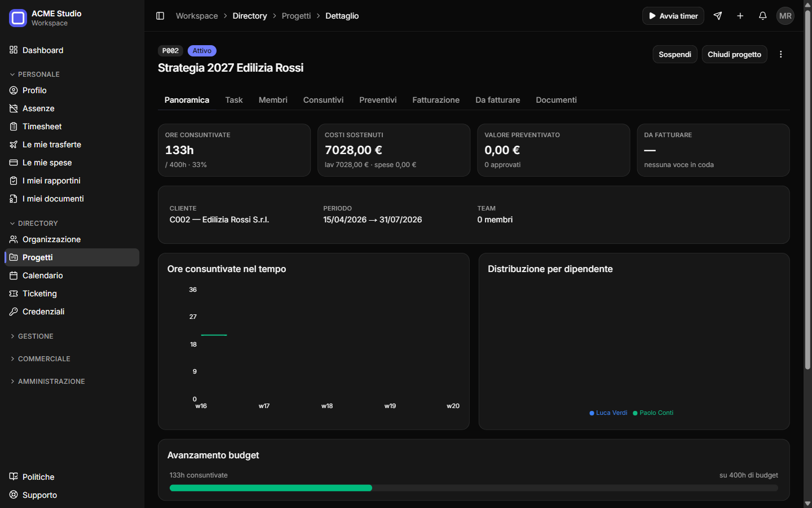
Task: Open Organizzazione in sidebar
Action: pos(72,239)
